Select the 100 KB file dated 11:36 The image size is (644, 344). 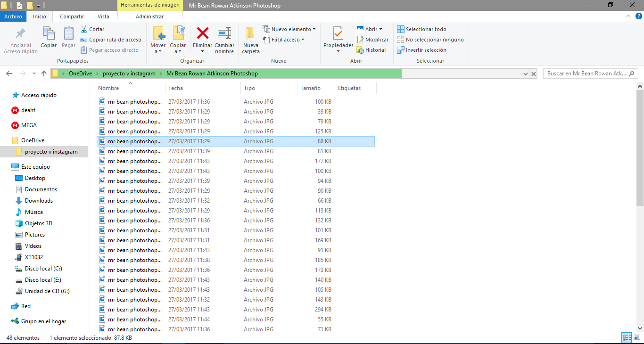pyautogui.click(x=236, y=102)
